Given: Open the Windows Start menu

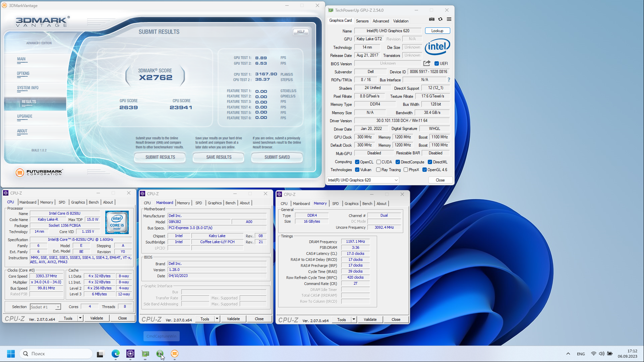Looking at the screenshot, I should coord(11,354).
